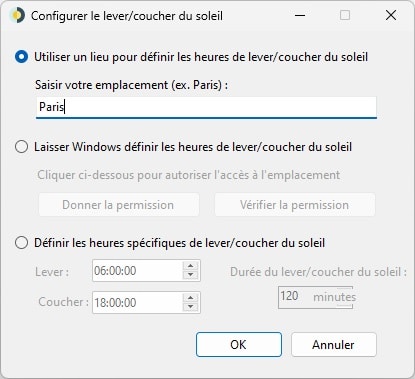Click the 'Donner la permission' button
Screen dimensions: 415x379
pos(119,205)
